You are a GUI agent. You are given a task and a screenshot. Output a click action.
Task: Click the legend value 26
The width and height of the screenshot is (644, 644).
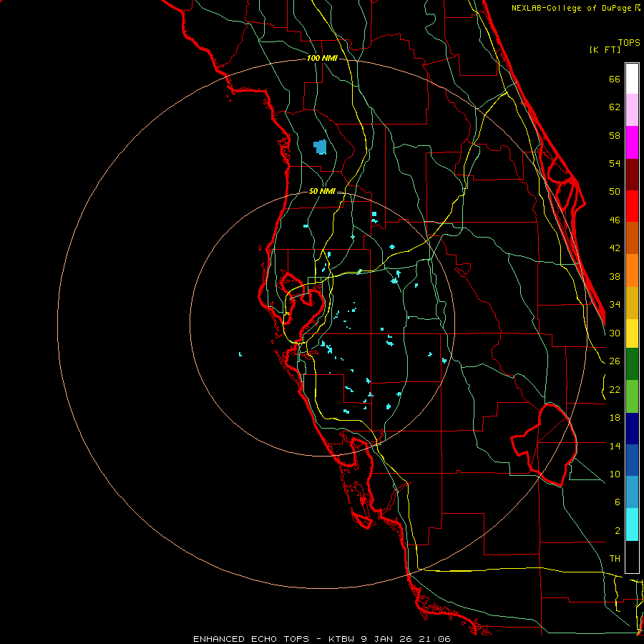coord(615,361)
